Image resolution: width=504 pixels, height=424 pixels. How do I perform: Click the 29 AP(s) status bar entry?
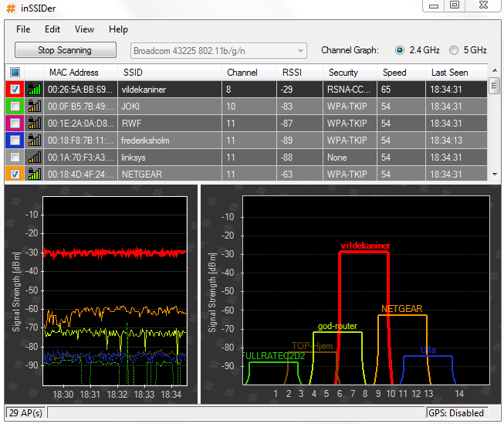25,412
